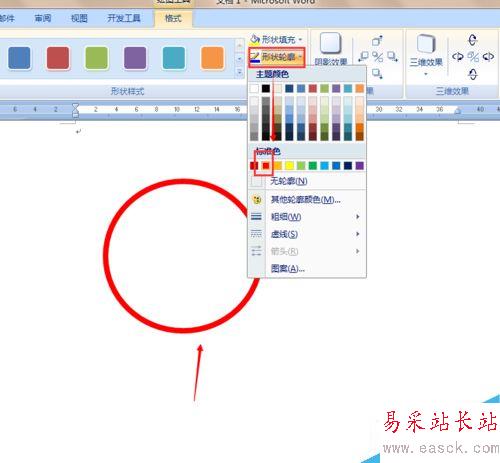The width and height of the screenshot is (500, 463).
Task: Choose light green standard color
Action: (x=301, y=165)
